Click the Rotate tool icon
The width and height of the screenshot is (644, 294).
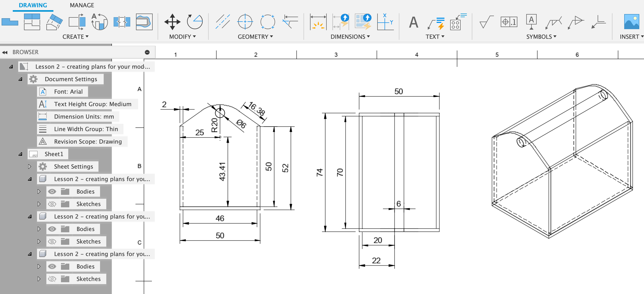[195, 22]
